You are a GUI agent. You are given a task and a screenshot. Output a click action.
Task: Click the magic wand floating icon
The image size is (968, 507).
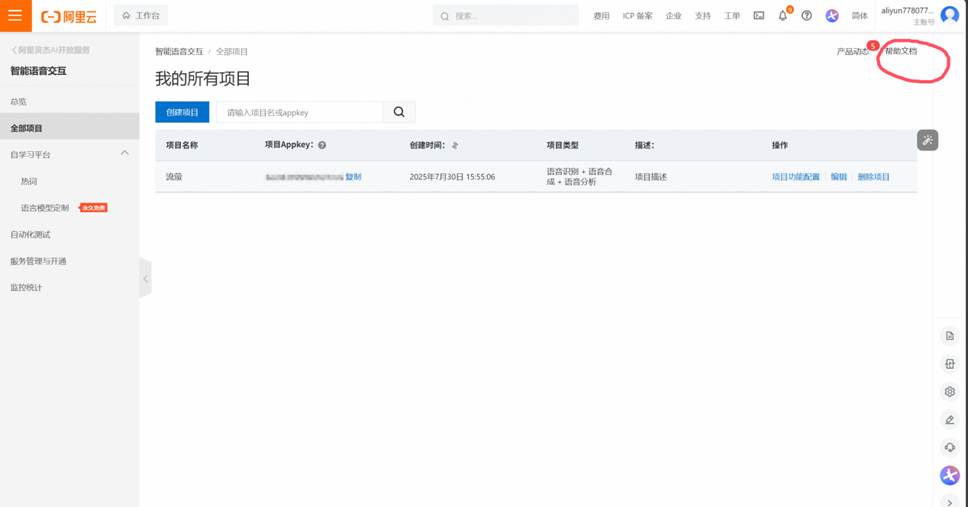click(927, 140)
